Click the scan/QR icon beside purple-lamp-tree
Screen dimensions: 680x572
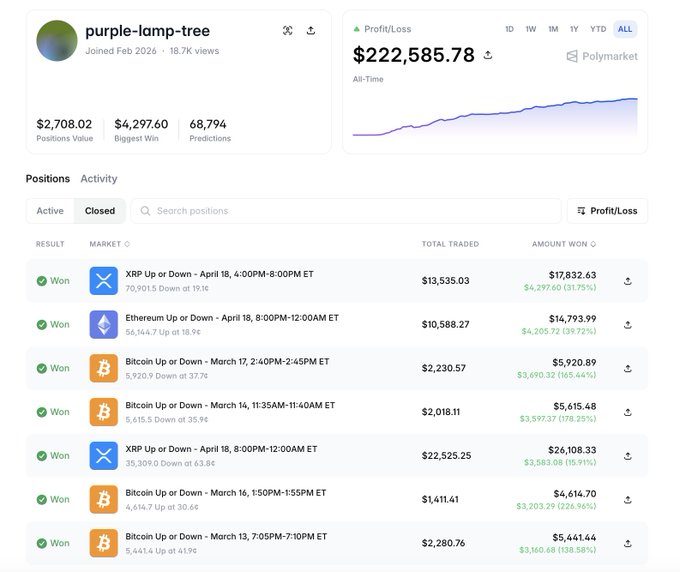pos(288,30)
